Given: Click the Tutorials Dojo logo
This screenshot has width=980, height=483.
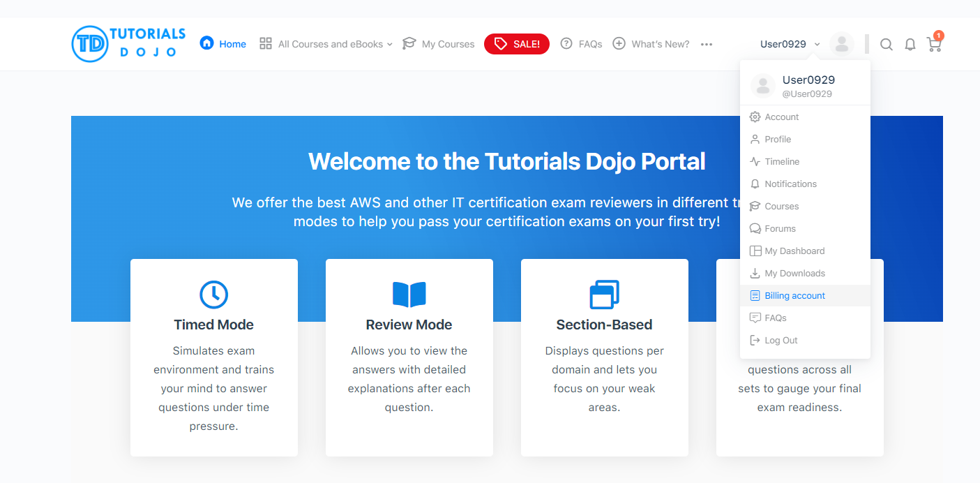Looking at the screenshot, I should 129,43.
